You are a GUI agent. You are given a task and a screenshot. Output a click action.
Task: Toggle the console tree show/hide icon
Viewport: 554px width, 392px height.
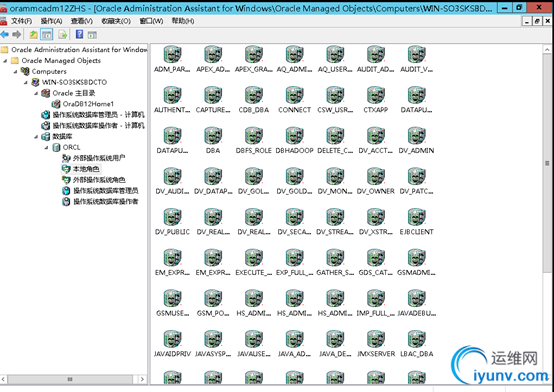[47, 34]
